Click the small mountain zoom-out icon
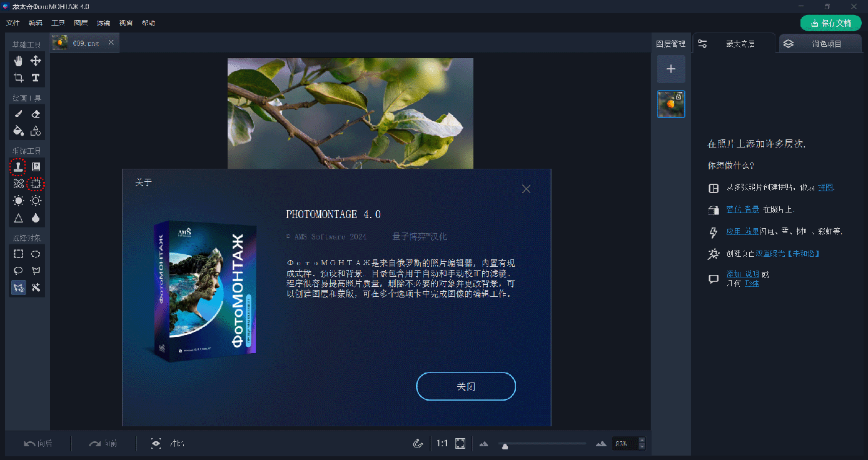This screenshot has width=868, height=460. 483,444
